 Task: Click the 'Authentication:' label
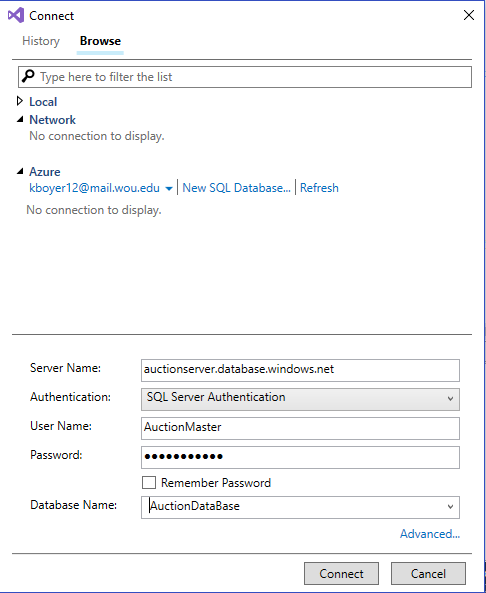click(70, 397)
